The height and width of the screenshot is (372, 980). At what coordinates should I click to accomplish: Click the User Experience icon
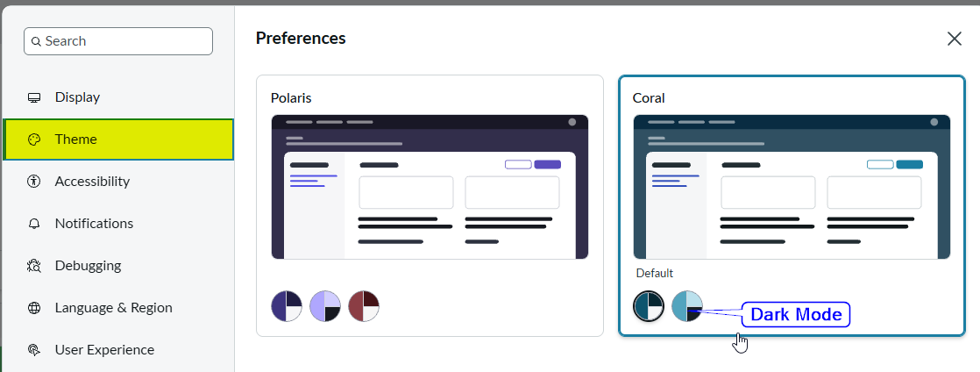(34, 350)
